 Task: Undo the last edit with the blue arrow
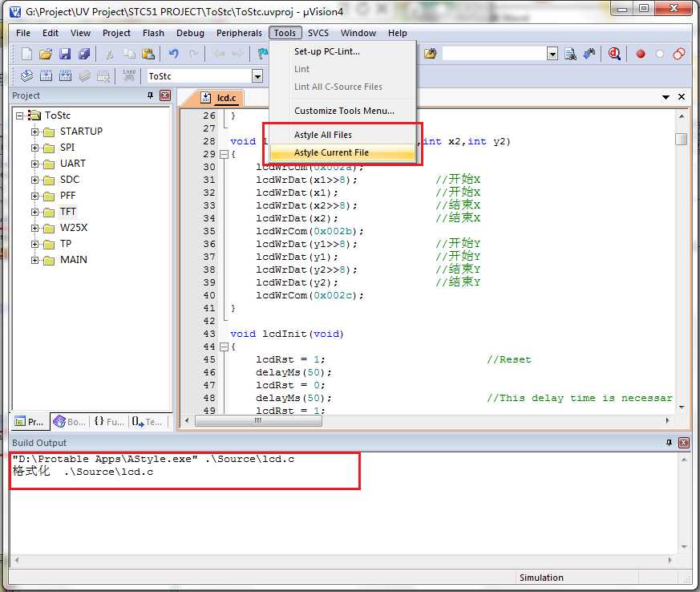click(x=173, y=54)
